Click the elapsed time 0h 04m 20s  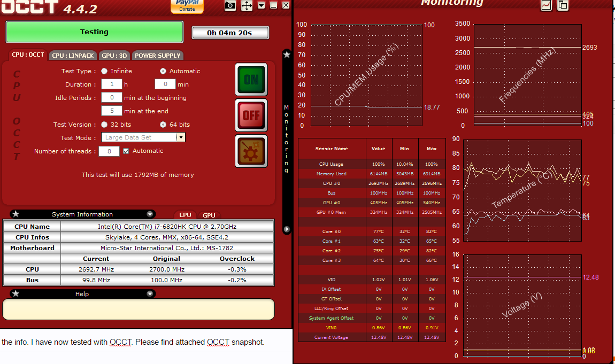click(230, 33)
